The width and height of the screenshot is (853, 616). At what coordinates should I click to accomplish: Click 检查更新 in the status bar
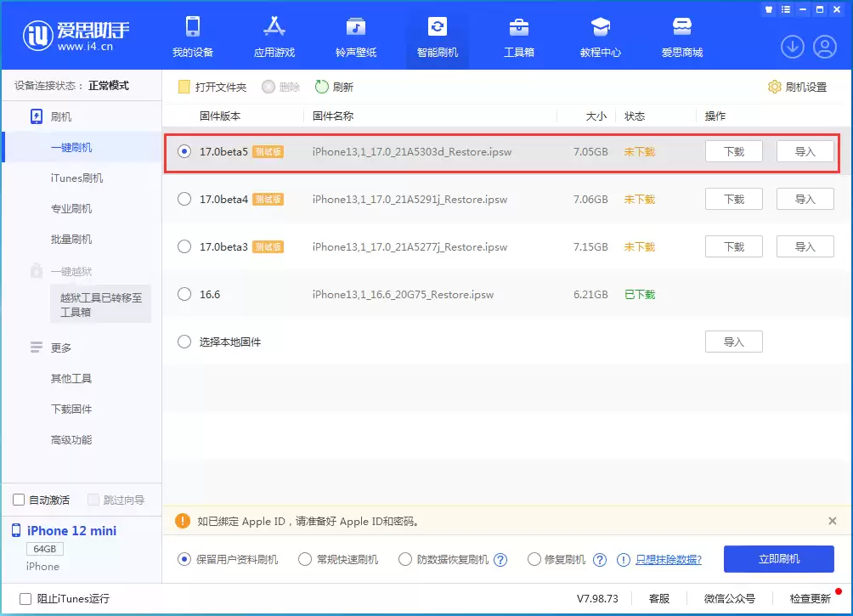click(810, 599)
